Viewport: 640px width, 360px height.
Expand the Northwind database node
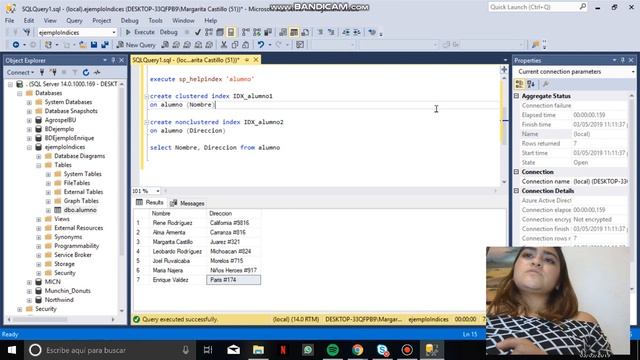tap(29, 300)
